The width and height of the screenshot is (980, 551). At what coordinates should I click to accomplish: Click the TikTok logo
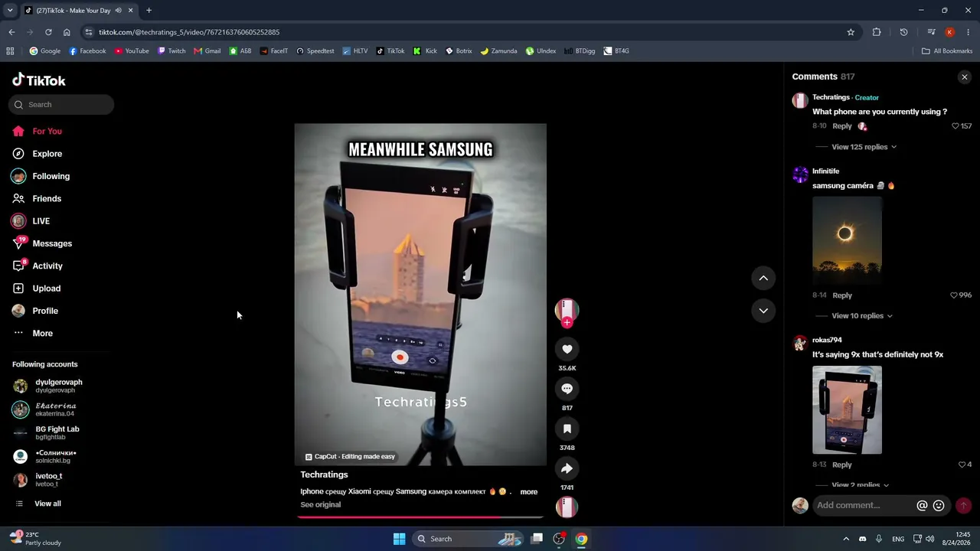39,80
